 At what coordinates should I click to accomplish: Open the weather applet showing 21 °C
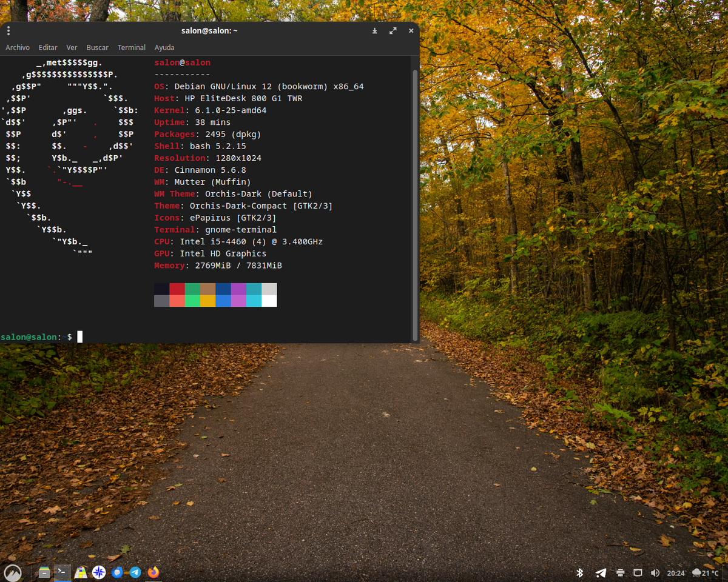click(x=706, y=573)
